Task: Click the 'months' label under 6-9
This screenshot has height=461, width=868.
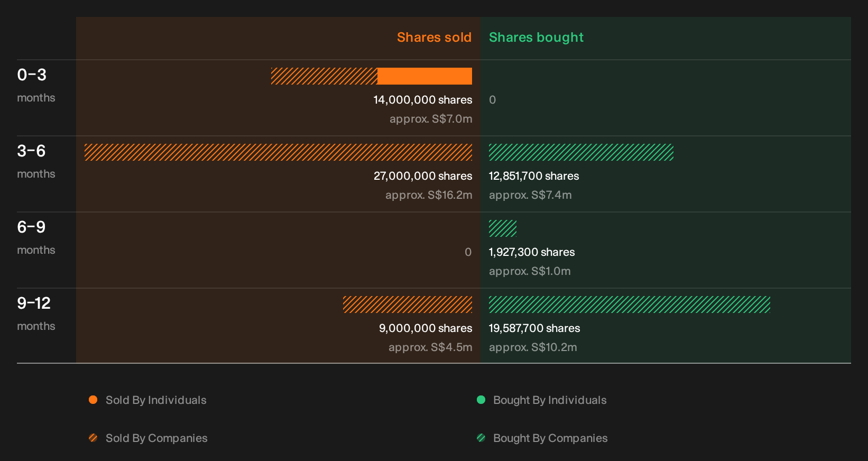Action: tap(36, 250)
